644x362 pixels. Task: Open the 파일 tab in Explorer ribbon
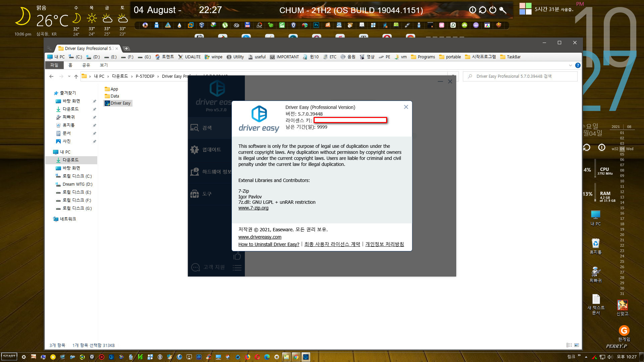(x=54, y=65)
